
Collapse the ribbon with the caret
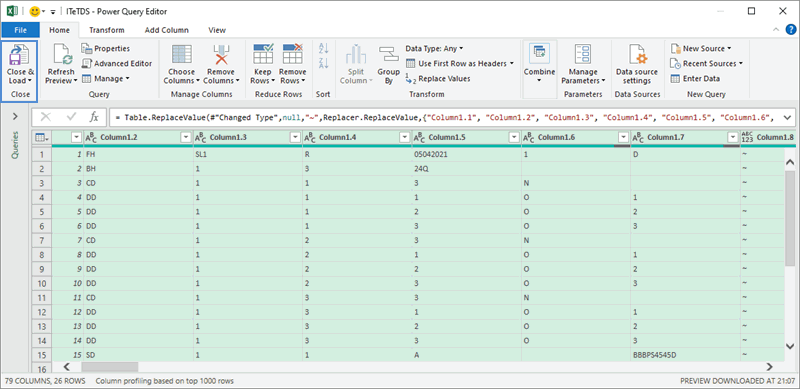pos(776,30)
